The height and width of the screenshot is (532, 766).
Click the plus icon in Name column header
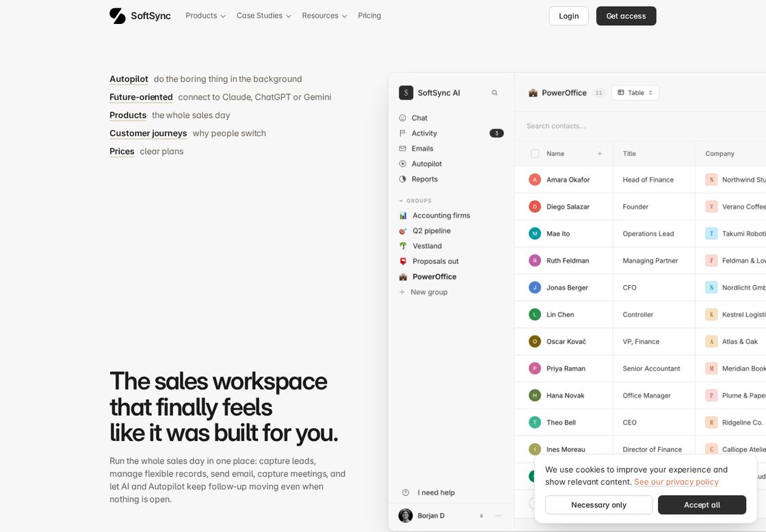599,153
